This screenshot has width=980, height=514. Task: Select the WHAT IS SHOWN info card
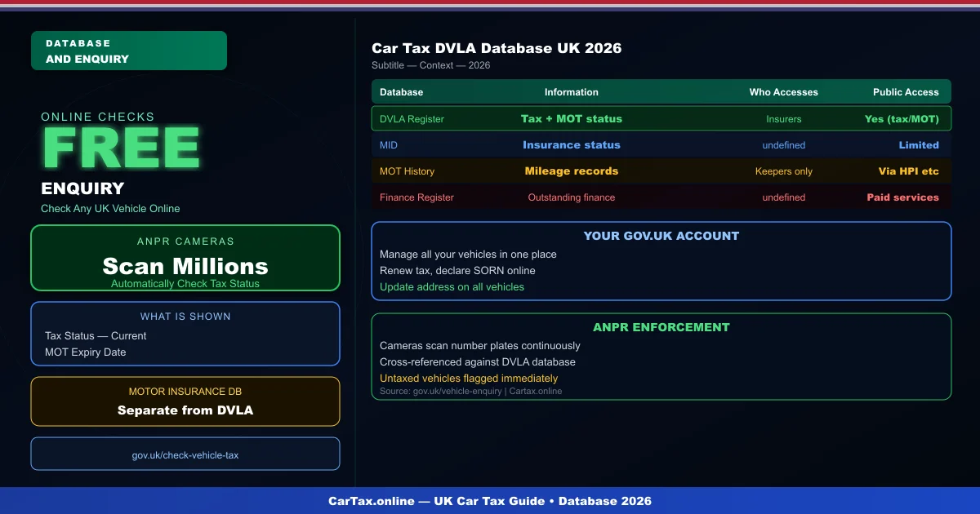point(185,333)
